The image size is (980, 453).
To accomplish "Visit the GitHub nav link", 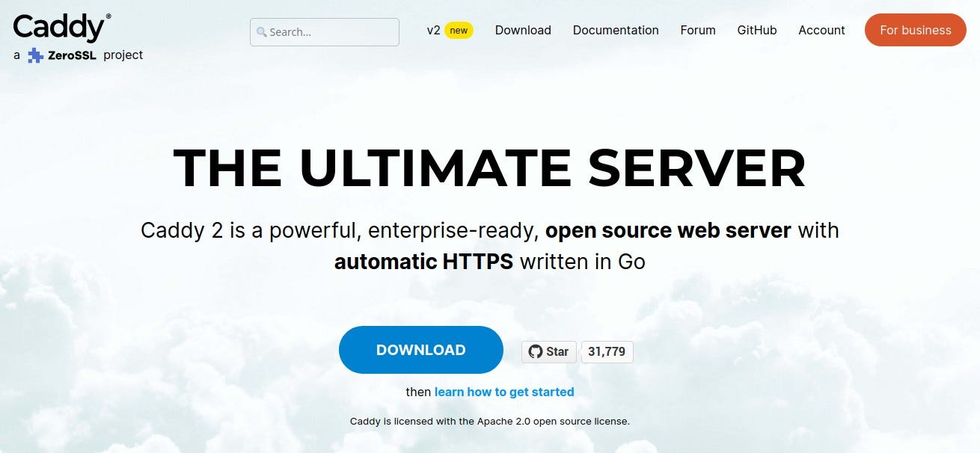I will (757, 31).
